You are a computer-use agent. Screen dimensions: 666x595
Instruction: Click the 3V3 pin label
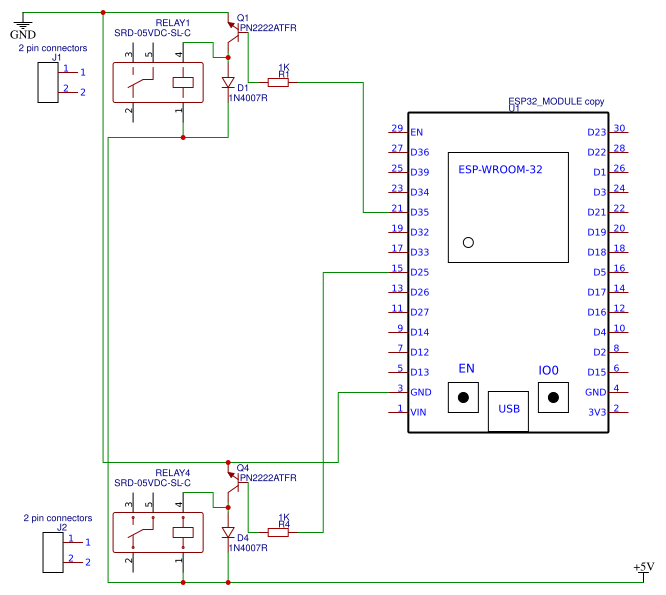[x=597, y=412]
